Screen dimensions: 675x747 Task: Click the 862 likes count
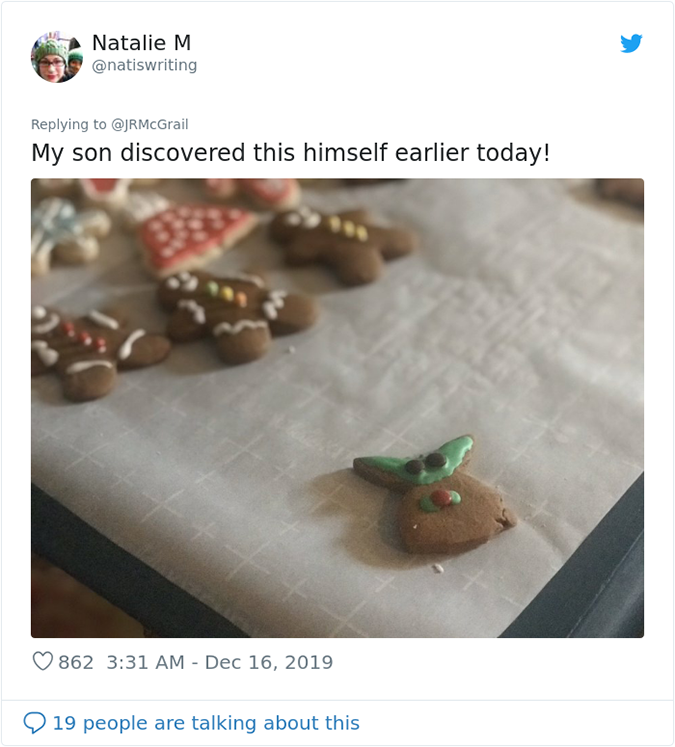click(x=76, y=662)
